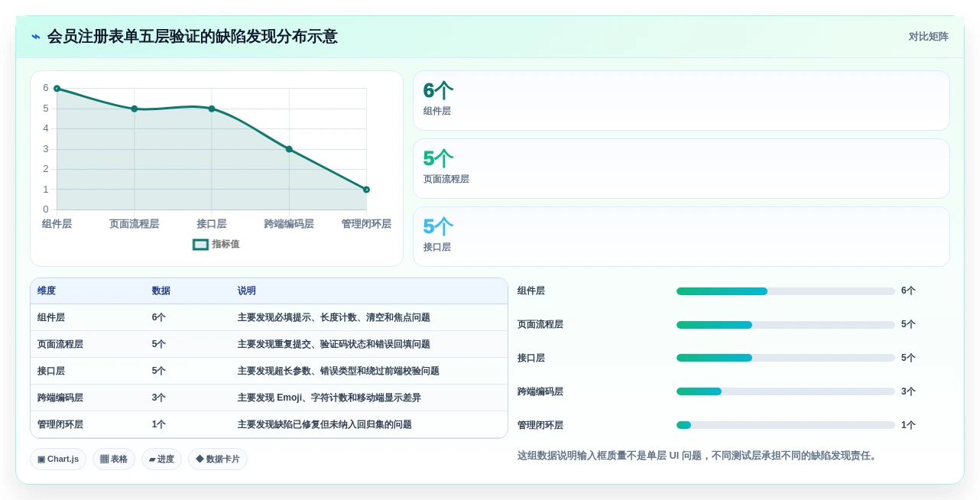Toggle the 指标值 legend item
980x500 pixels.
216,245
